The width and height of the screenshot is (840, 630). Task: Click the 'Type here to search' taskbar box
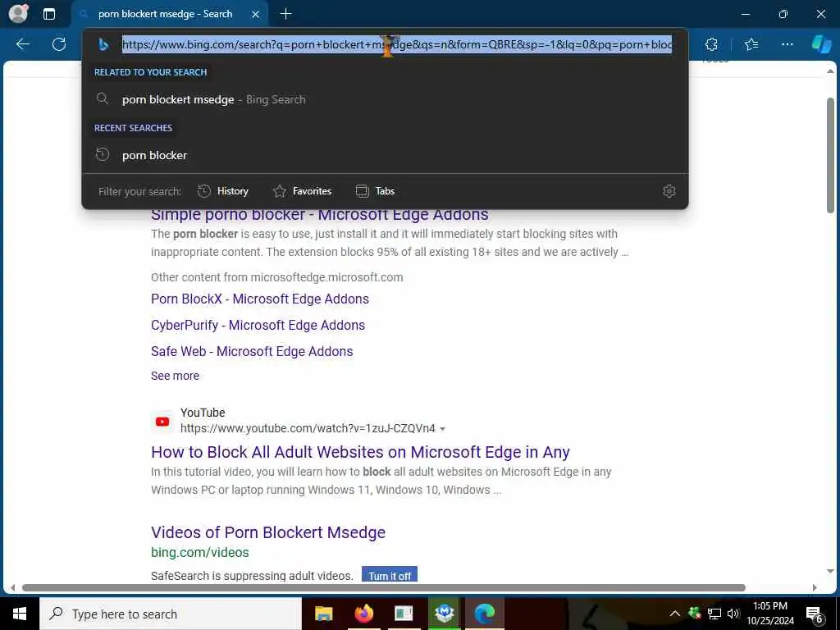point(171,614)
